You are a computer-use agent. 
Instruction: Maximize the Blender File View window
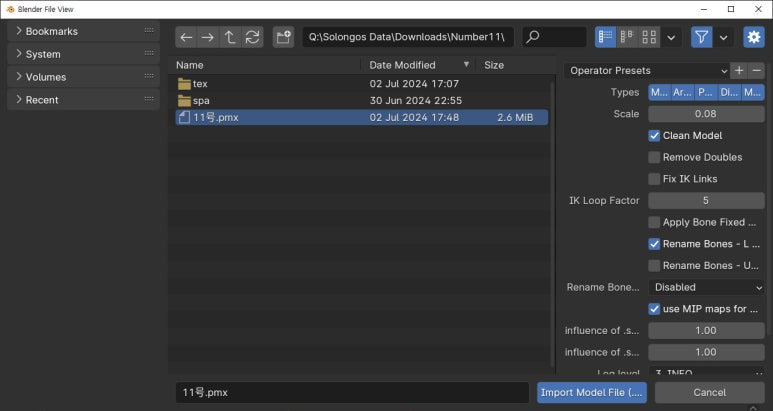tap(731, 9)
